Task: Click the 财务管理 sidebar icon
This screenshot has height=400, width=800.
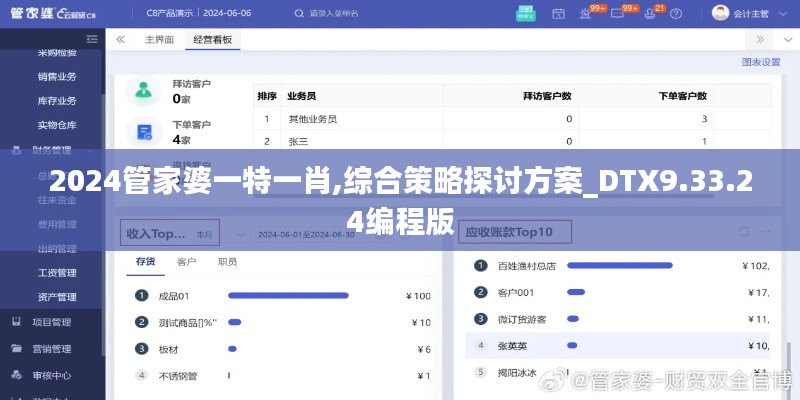Action: pyautogui.click(x=16, y=151)
